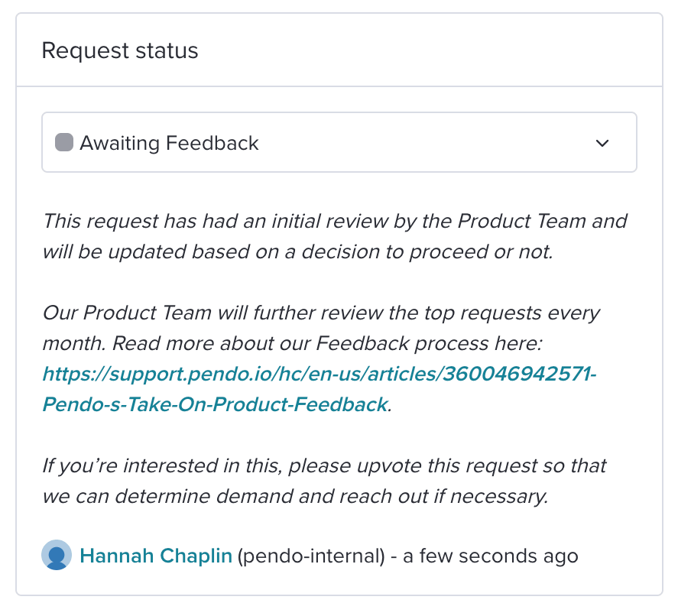Click the initial review by Product Team paragraph
Screen dimensions: 691x616
pyautogui.click(x=335, y=236)
